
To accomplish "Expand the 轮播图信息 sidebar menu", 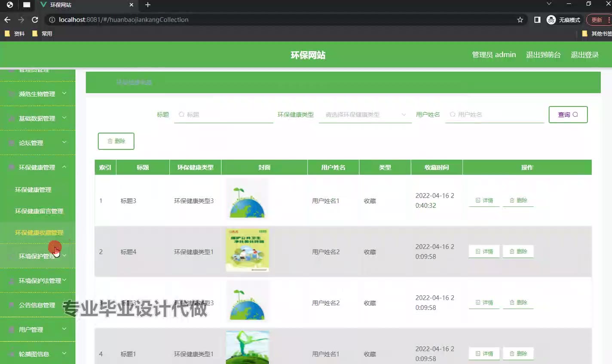I will [38, 354].
